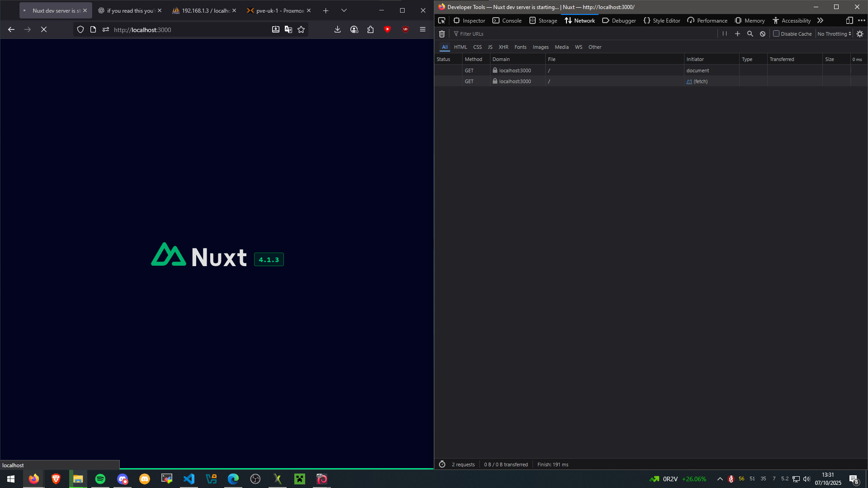Open the list all tabs dropdown
The image size is (868, 488).
[344, 10]
